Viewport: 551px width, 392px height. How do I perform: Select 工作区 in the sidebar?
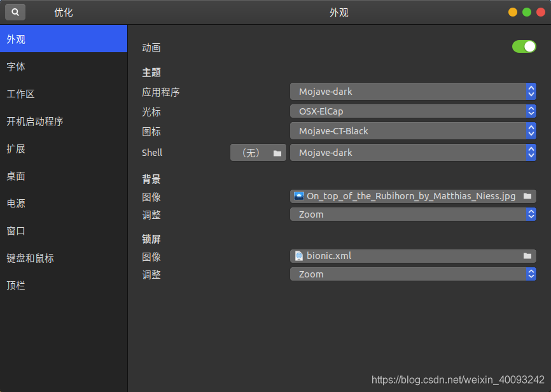tap(64, 94)
